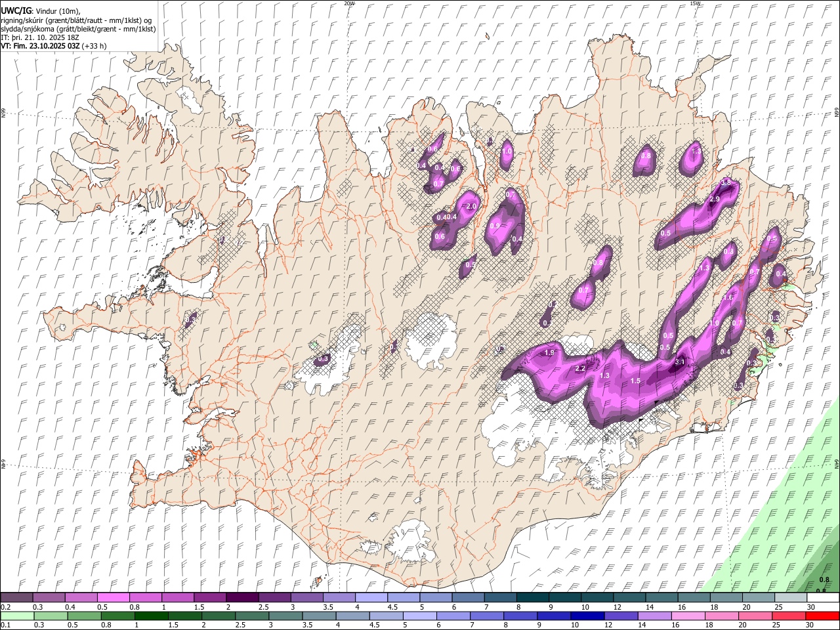Image resolution: width=840 pixels, height=630 pixels.
Task: Click the '0.9' snowfall value label
Action: click(495, 226)
